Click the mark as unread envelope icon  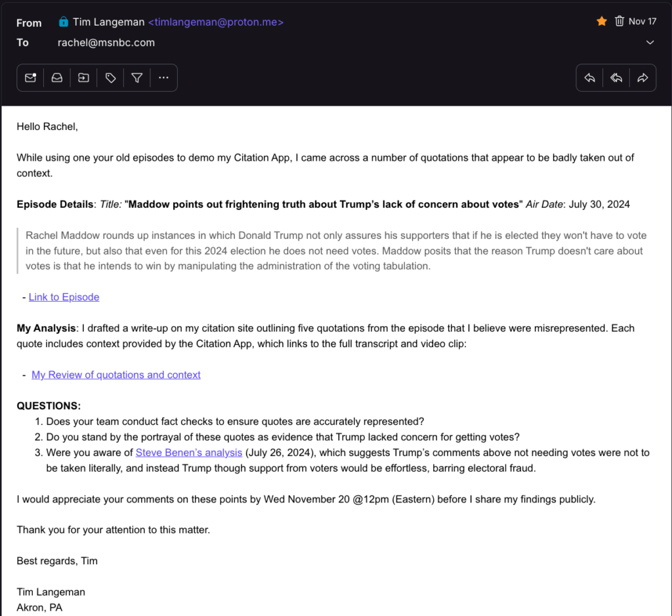pyautogui.click(x=30, y=78)
